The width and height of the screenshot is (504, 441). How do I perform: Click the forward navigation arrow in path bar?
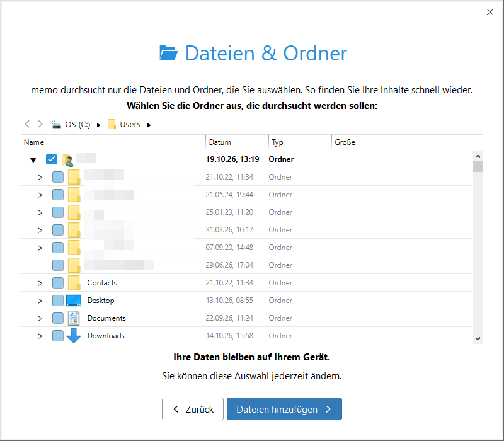click(40, 124)
